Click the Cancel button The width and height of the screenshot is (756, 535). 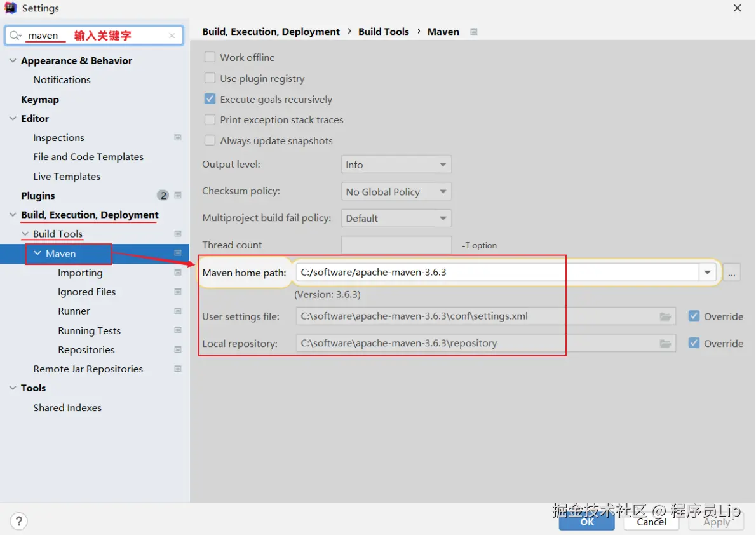pos(651,522)
